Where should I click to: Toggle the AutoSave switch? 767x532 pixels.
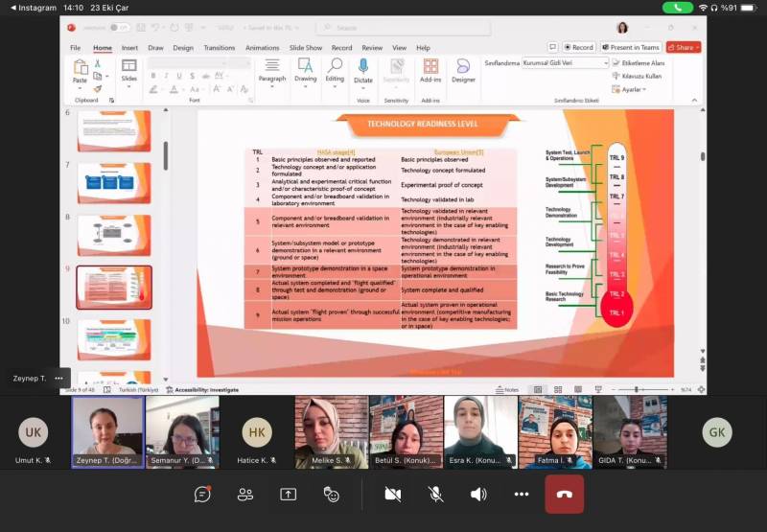click(119, 28)
